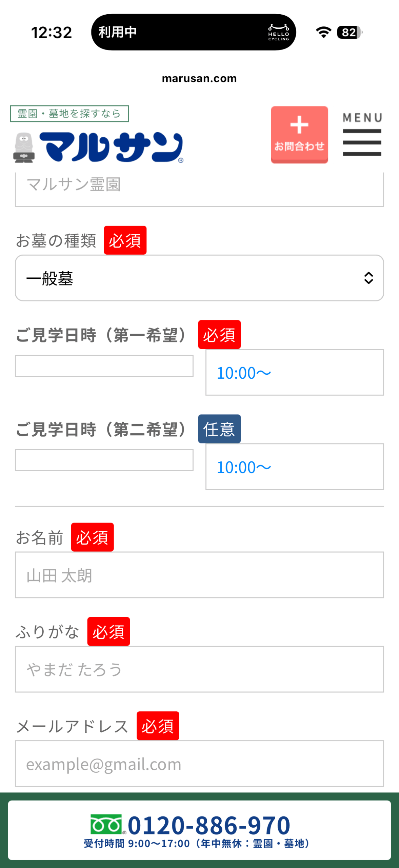Tap the marusan.com address bar

pyautogui.click(x=199, y=78)
